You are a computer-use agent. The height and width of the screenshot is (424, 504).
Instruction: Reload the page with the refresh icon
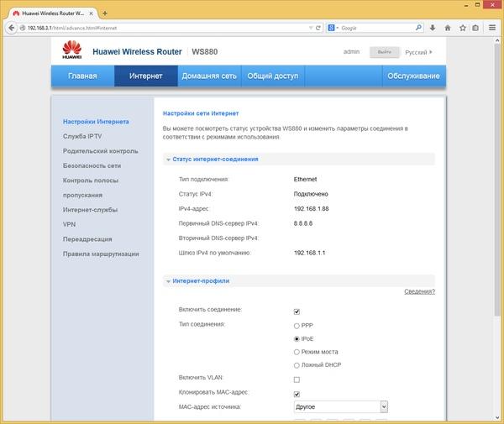coord(318,28)
